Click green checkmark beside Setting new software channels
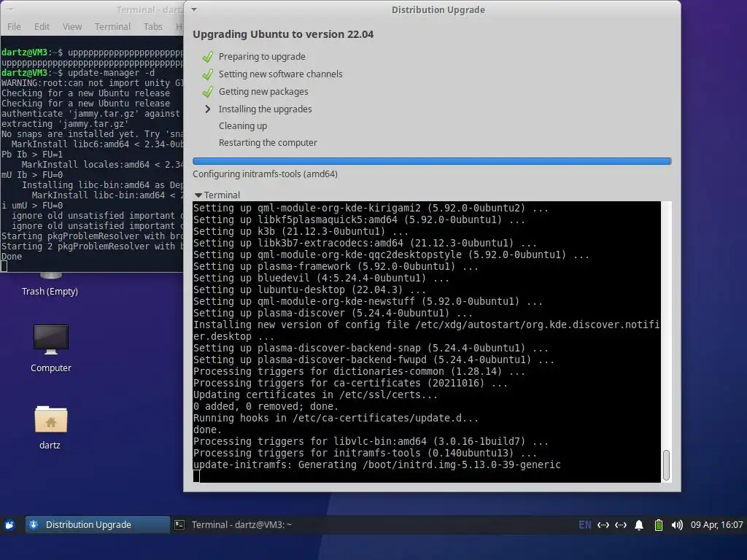This screenshot has width=747, height=560. pyautogui.click(x=208, y=74)
